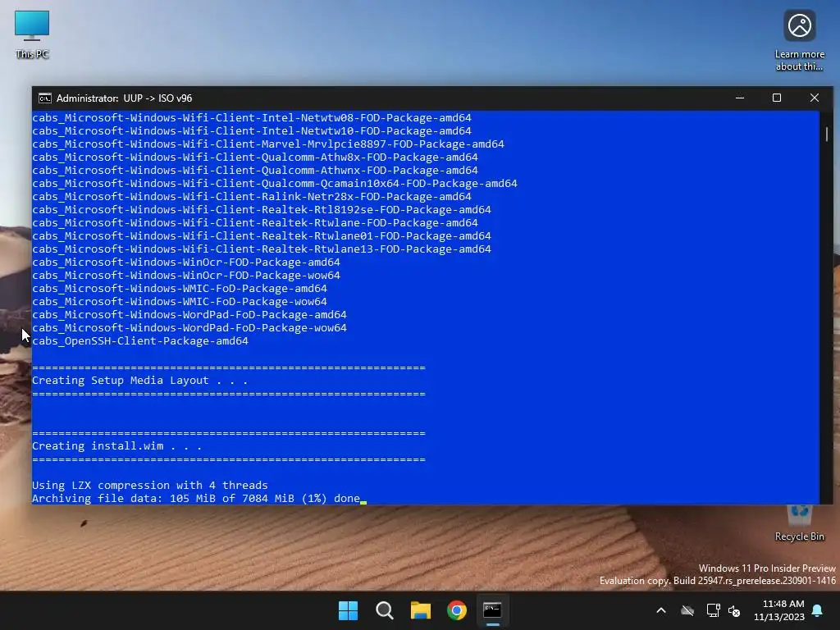Open the This PC desktop icon
Screen dimensions: 840x630
(x=32, y=34)
